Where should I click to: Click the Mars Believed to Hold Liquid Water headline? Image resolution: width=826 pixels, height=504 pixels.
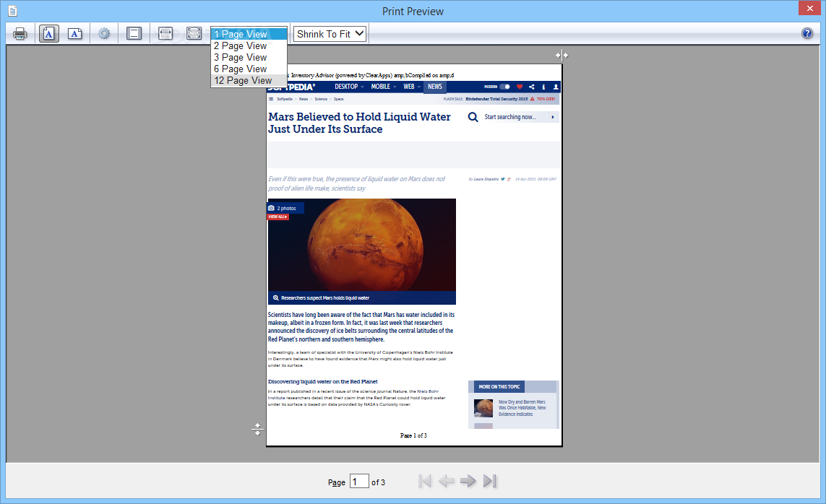[x=359, y=123]
